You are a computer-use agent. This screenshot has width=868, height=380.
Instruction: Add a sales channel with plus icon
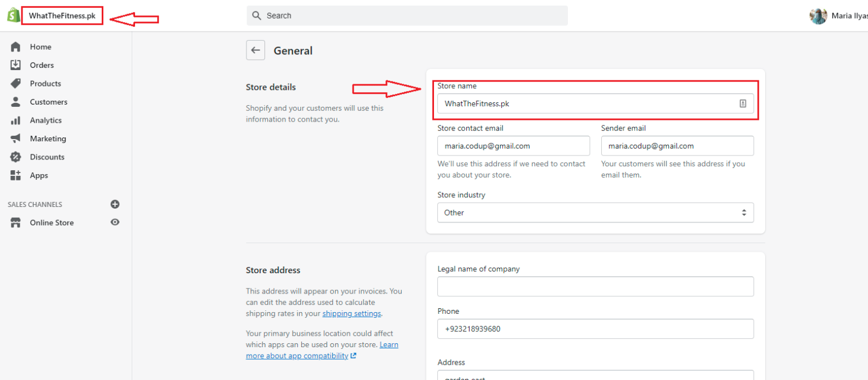tap(115, 204)
